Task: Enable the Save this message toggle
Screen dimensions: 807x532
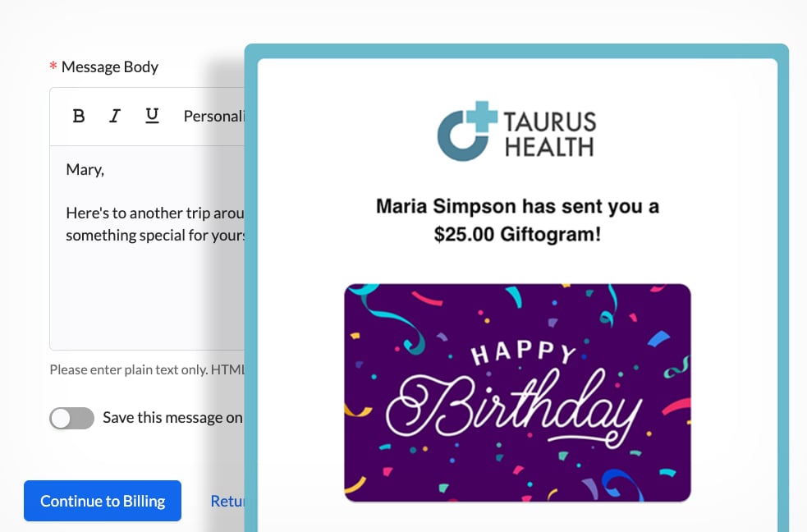Action: click(x=71, y=418)
